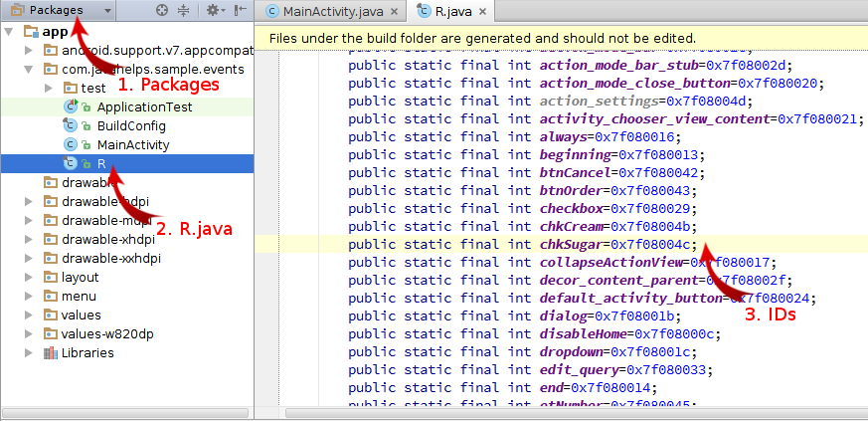Viewport: 868px width, 421px height.
Task: Click the edit_query field name
Action: click(x=580, y=369)
